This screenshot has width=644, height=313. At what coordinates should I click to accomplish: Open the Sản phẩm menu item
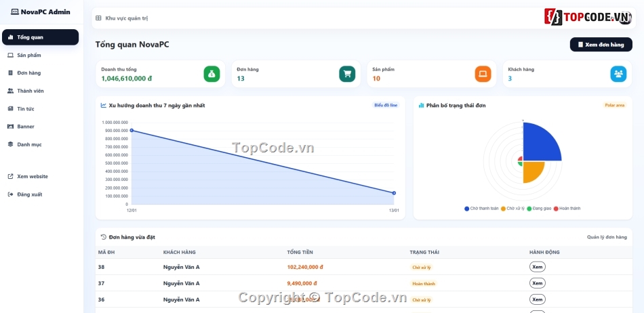pos(40,55)
